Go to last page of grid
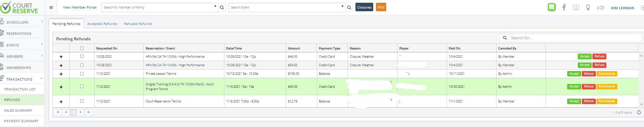 click(x=88, y=112)
